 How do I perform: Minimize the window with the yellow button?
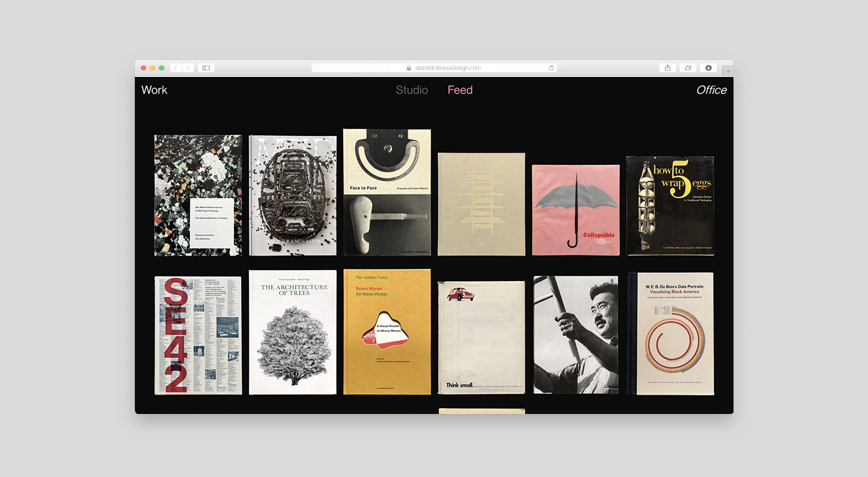coord(153,68)
